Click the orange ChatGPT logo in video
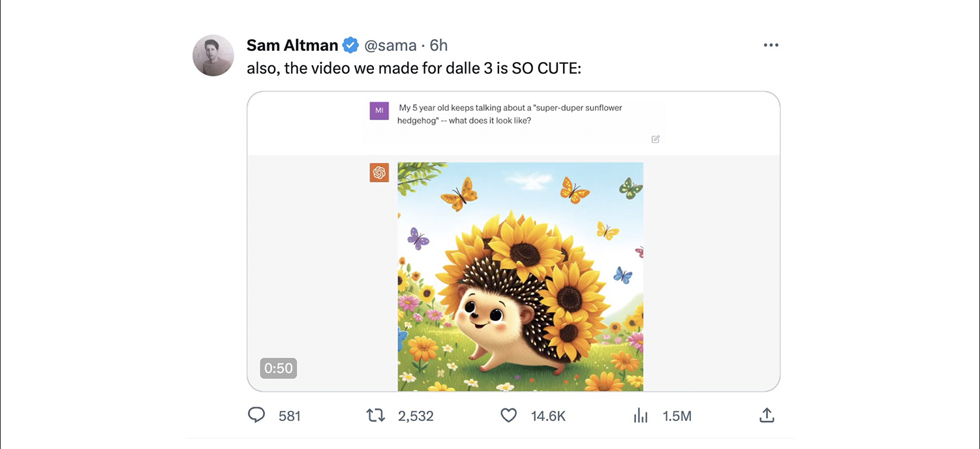This screenshot has height=449, width=980. pyautogui.click(x=379, y=172)
